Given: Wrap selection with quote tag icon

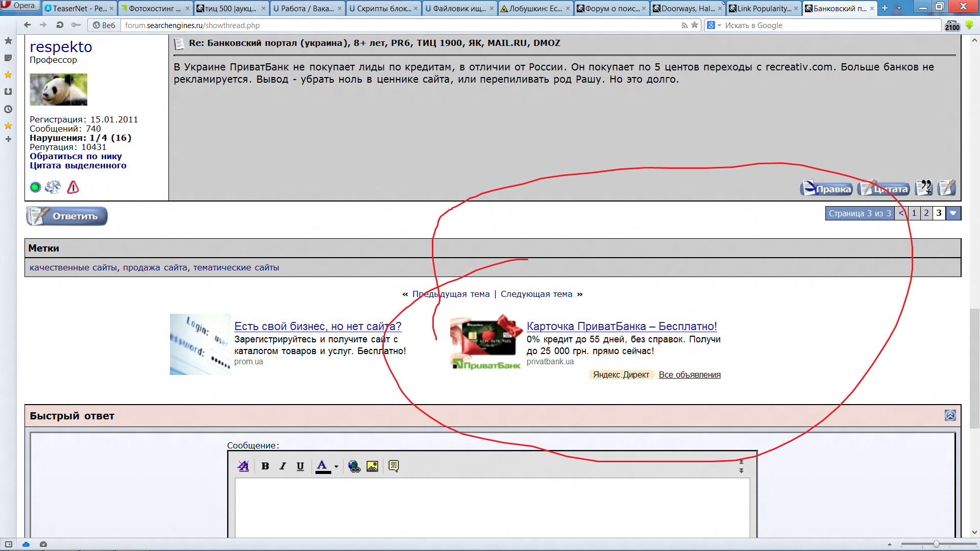Looking at the screenshot, I should pyautogui.click(x=394, y=466).
